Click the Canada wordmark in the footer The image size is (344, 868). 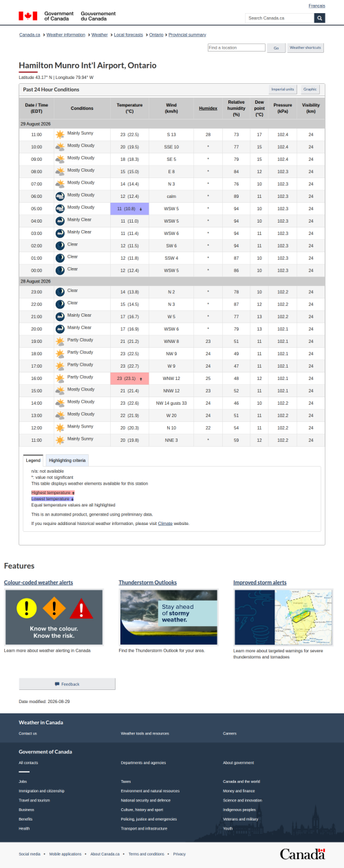(302, 854)
